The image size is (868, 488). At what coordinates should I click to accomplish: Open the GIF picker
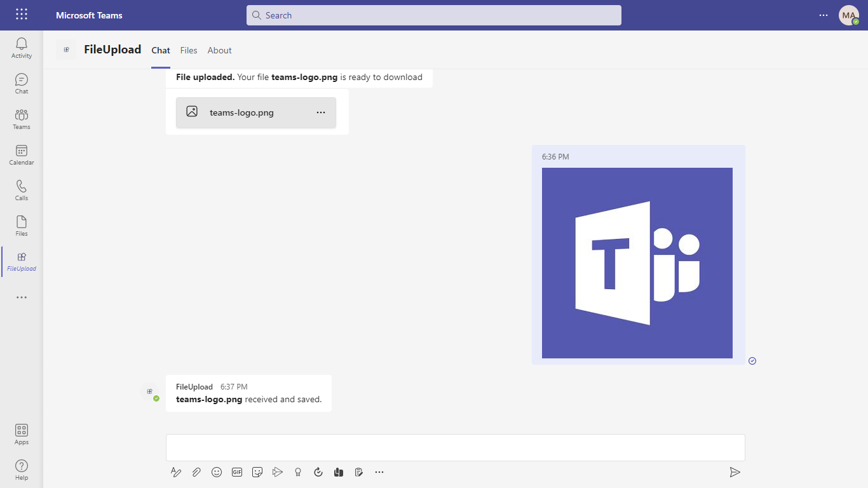point(237,472)
